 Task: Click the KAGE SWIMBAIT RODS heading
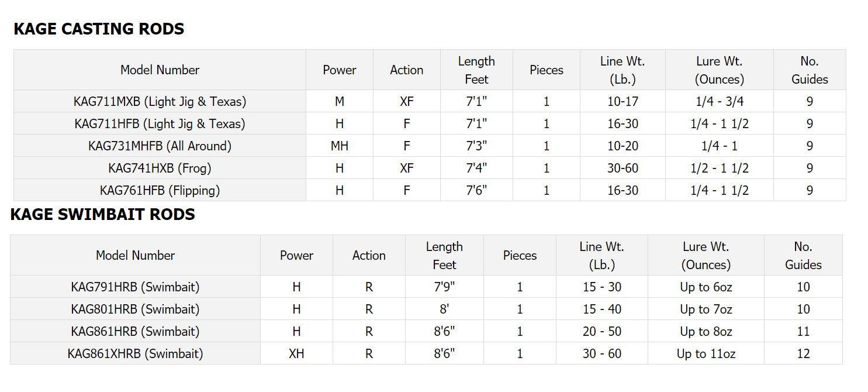pyautogui.click(x=103, y=215)
